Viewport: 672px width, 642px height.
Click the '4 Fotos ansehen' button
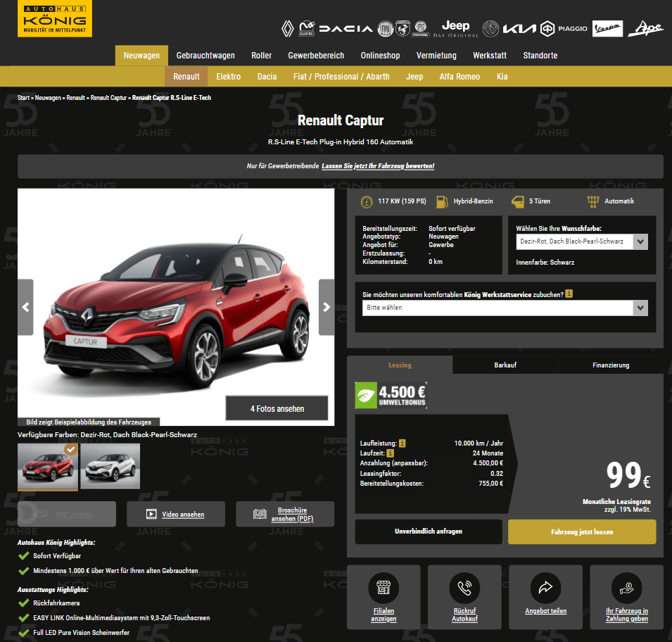point(277,408)
